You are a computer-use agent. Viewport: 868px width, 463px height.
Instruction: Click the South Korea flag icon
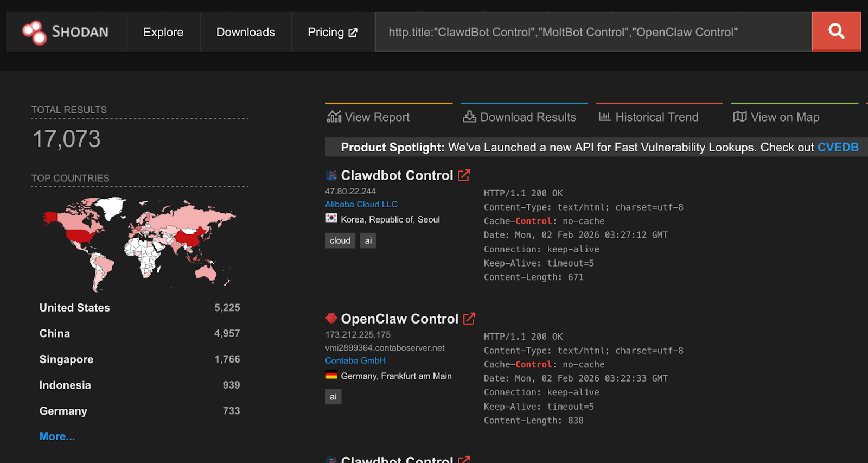coord(331,218)
